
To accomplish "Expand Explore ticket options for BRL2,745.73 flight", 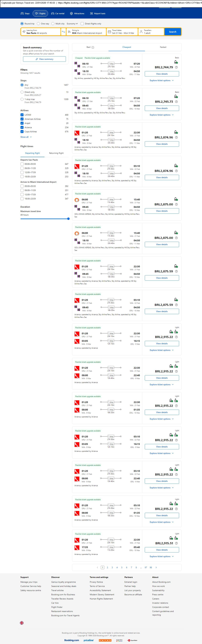I will point(161,115).
